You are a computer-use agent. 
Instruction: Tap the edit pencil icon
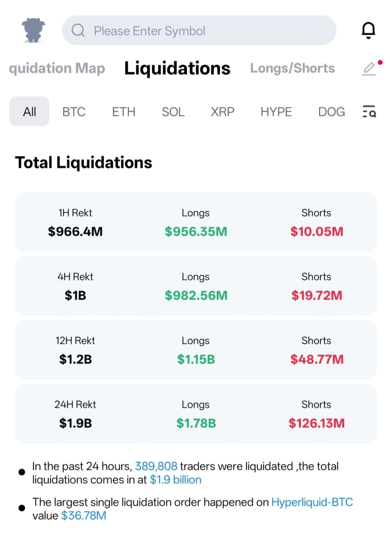click(x=369, y=69)
